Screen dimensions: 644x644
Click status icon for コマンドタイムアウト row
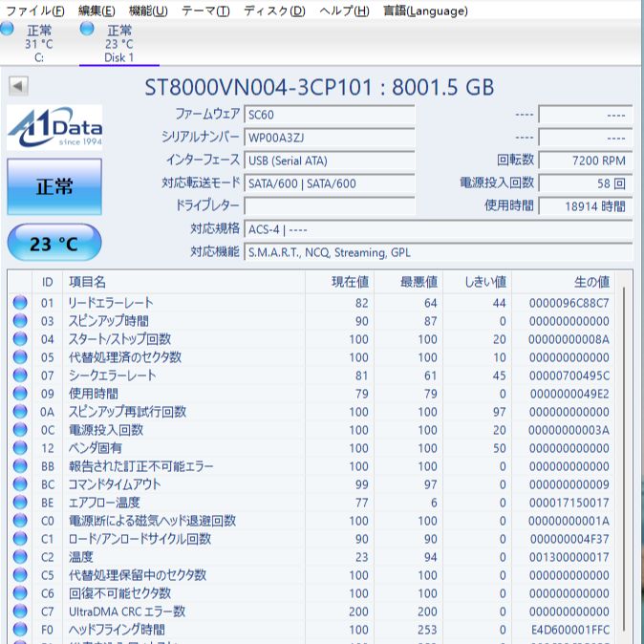(x=20, y=484)
